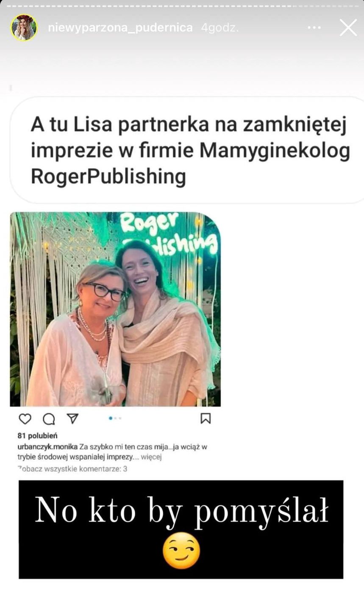
Task: Tap the question sticker about Lisa partnerka
Action: point(186,150)
